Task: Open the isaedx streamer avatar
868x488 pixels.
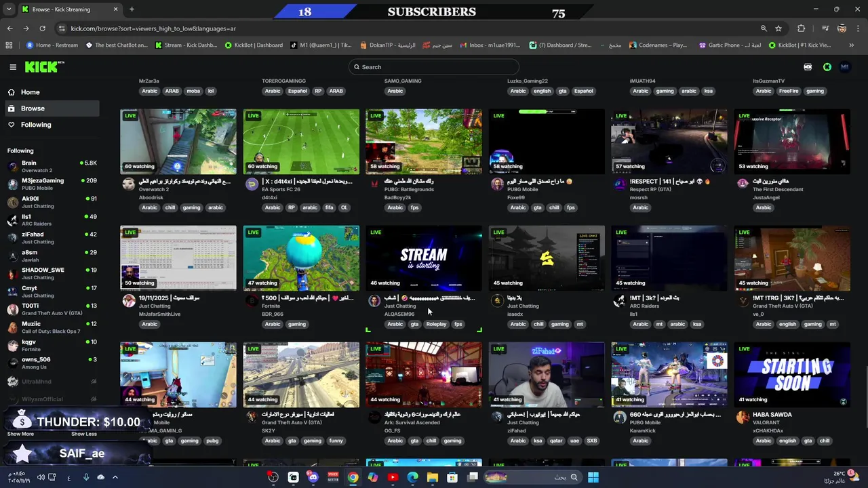Action: pyautogui.click(x=497, y=300)
